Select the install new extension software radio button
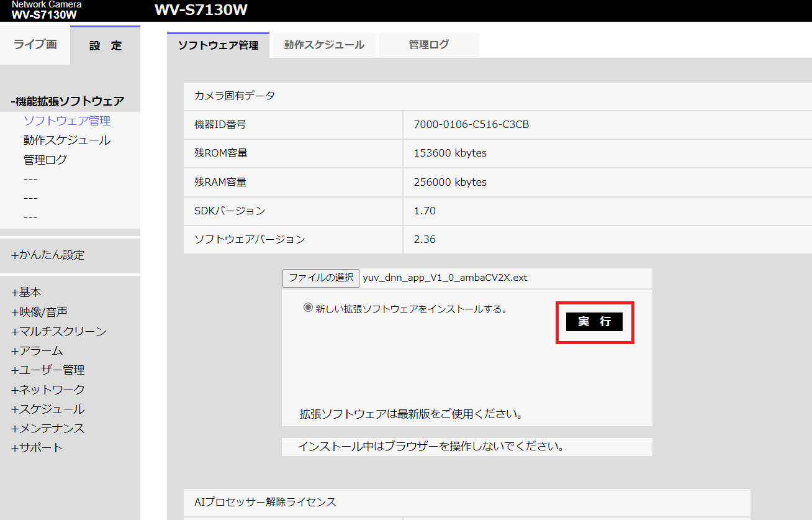The image size is (812, 520). click(308, 308)
